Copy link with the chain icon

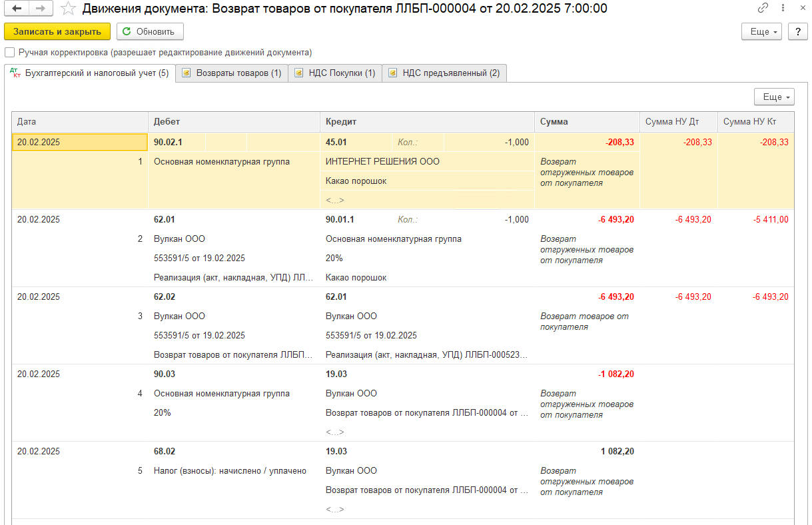763,9
